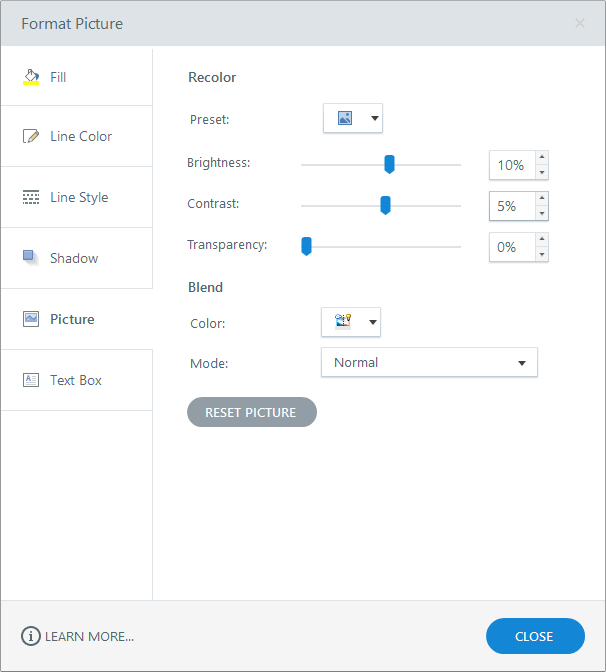Switch to the Shadow tab
Viewport: 606px width, 672px height.
tap(74, 258)
